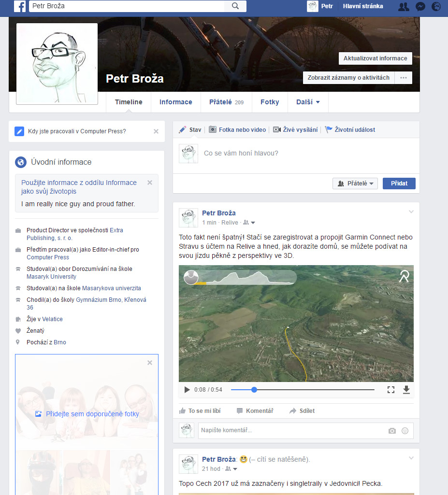Click camera icon in comment box
448x495 pixels.
click(392, 431)
